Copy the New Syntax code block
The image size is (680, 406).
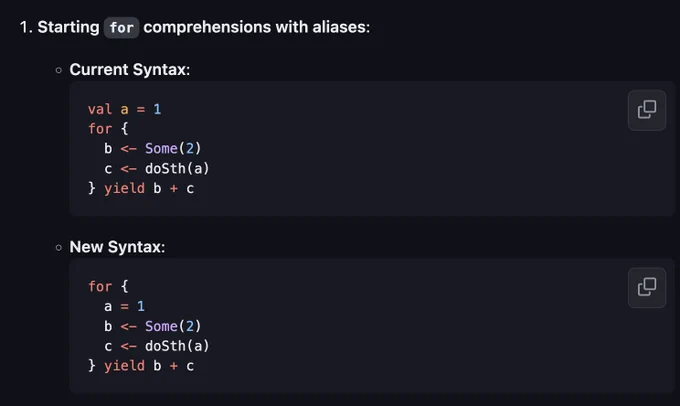point(647,288)
